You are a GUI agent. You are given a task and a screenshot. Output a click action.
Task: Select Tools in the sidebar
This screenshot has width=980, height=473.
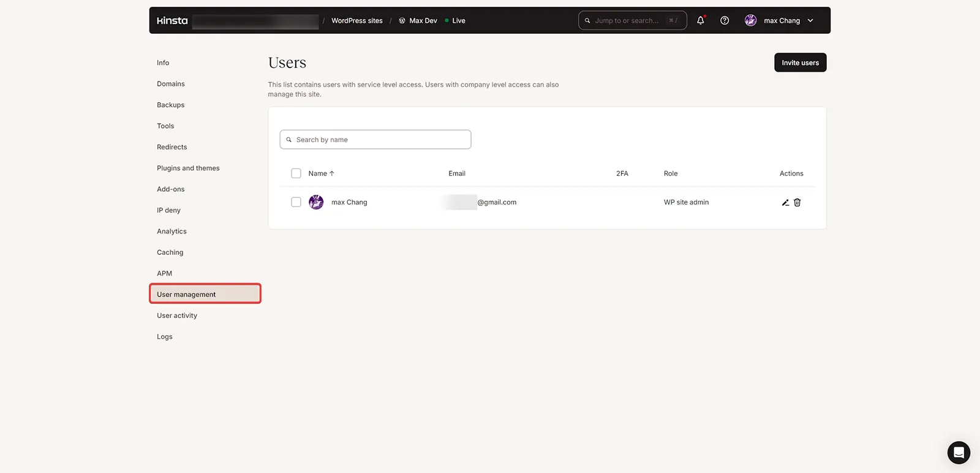[165, 126]
